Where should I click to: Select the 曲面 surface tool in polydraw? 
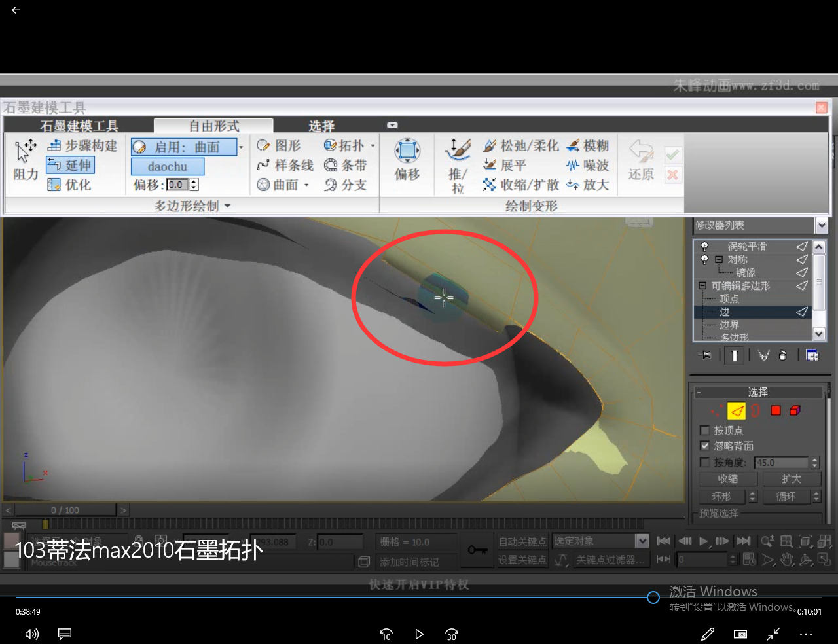tap(278, 185)
